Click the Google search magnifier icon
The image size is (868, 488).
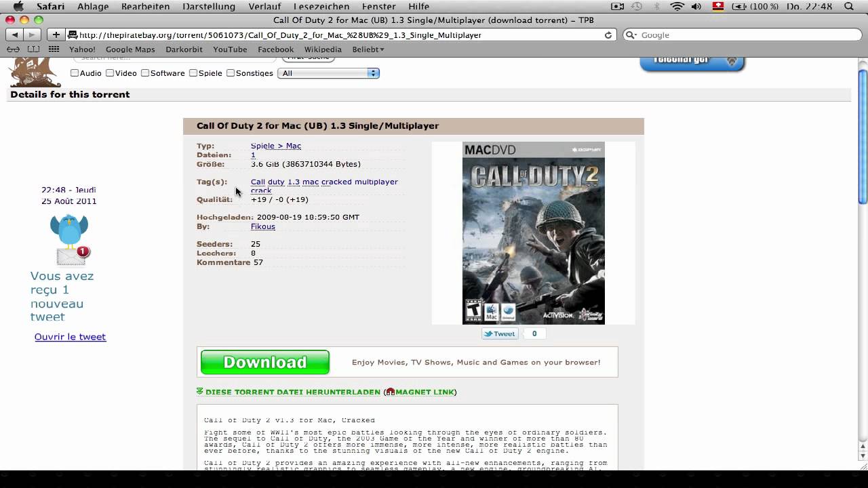pos(631,35)
